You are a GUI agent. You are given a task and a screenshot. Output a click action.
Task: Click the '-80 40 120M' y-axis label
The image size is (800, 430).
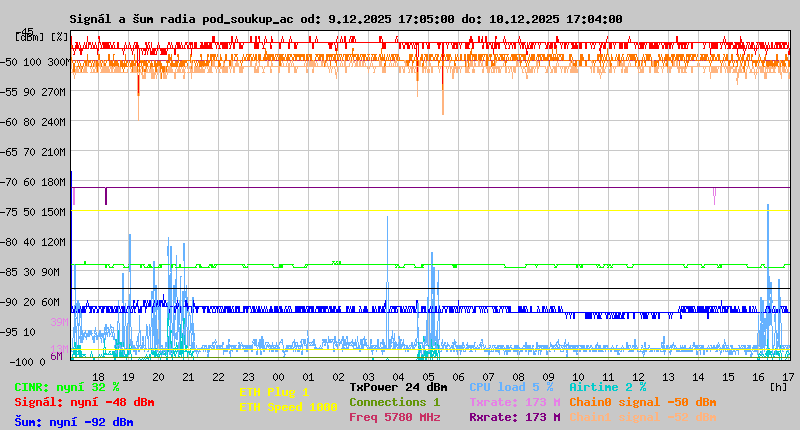[33, 242]
